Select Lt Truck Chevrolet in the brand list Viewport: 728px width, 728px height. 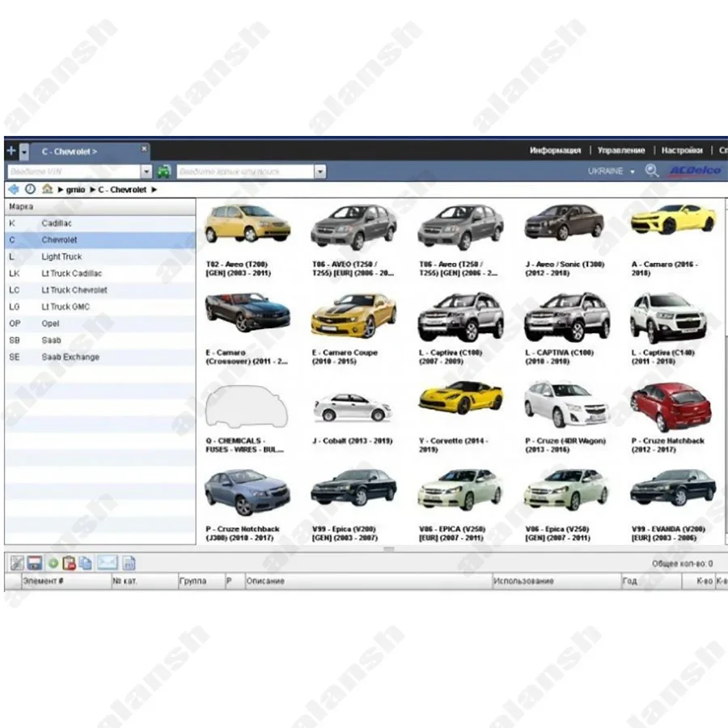tap(99, 290)
